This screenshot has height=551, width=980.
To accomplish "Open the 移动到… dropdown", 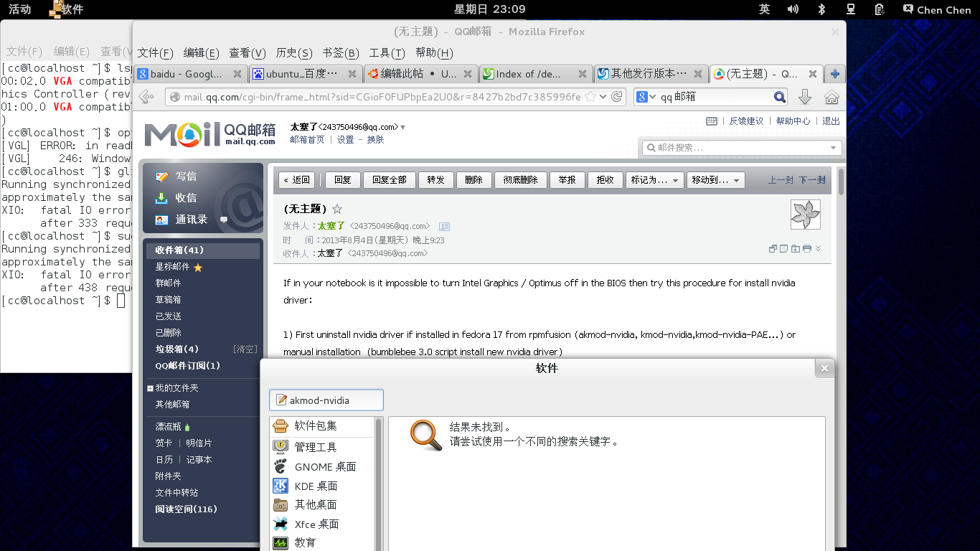I will [715, 180].
